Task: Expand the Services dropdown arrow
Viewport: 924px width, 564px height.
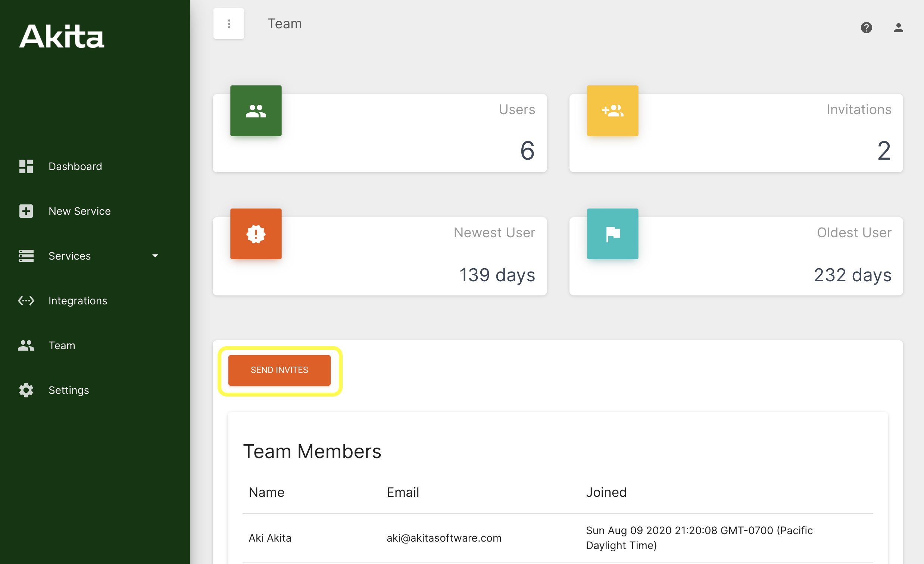Action: [155, 256]
